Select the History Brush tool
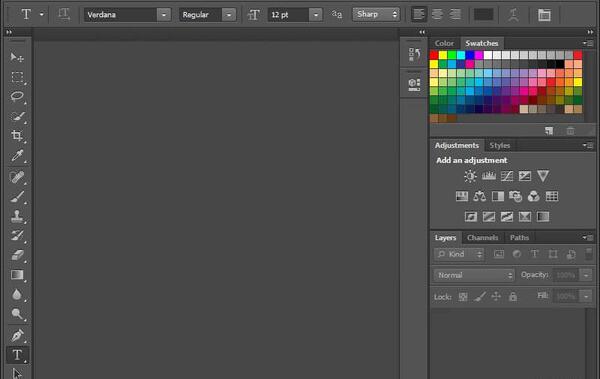The width and height of the screenshot is (600, 379). click(17, 235)
